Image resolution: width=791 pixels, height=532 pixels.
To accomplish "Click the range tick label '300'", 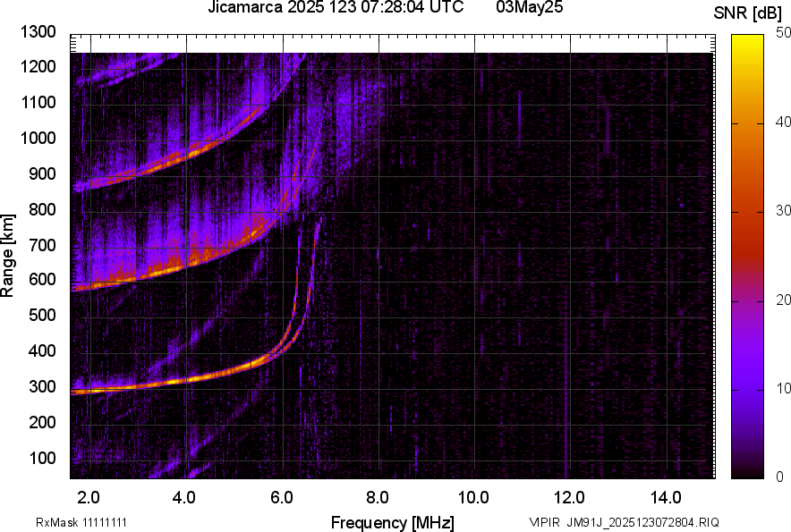I will pyautogui.click(x=42, y=387).
